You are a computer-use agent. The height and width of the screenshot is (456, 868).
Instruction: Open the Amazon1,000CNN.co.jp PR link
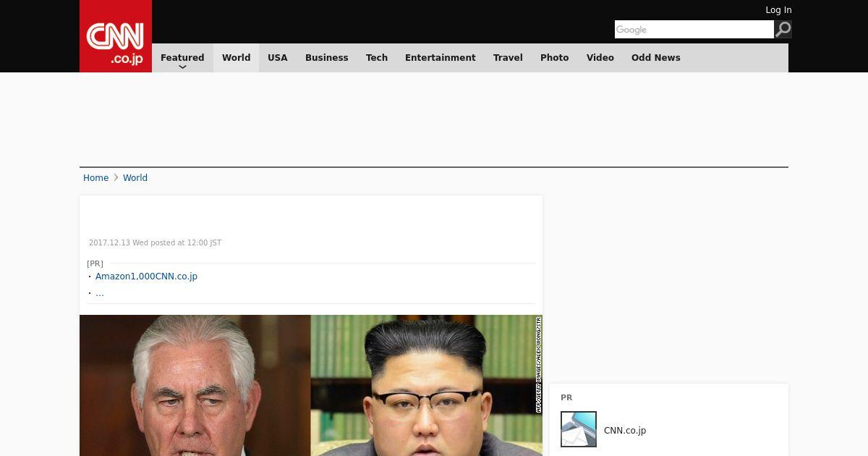[x=146, y=276]
